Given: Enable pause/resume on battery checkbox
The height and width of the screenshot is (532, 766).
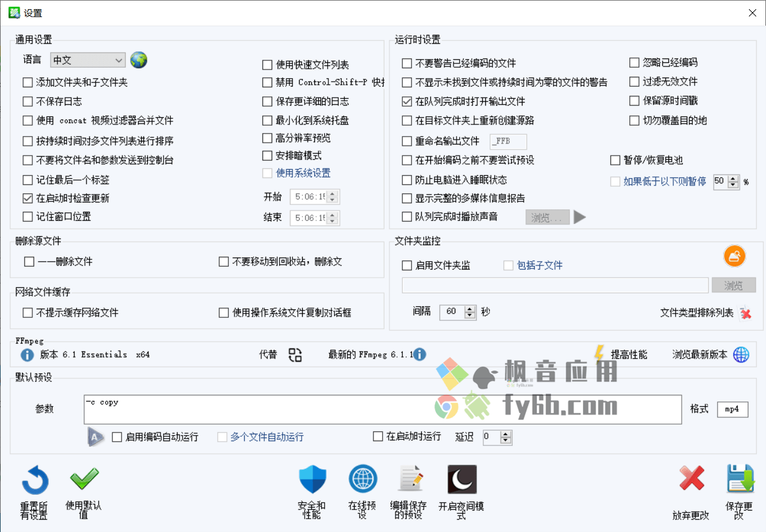Looking at the screenshot, I should click(x=615, y=160).
